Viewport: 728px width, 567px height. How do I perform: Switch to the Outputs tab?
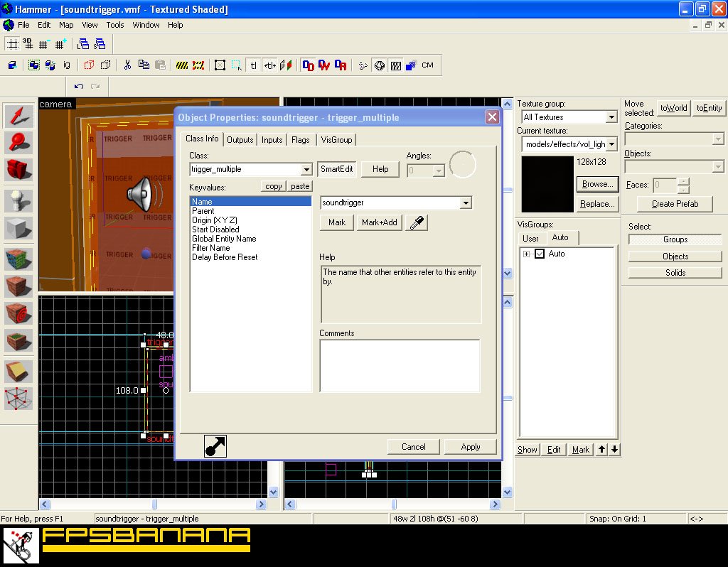coord(240,140)
